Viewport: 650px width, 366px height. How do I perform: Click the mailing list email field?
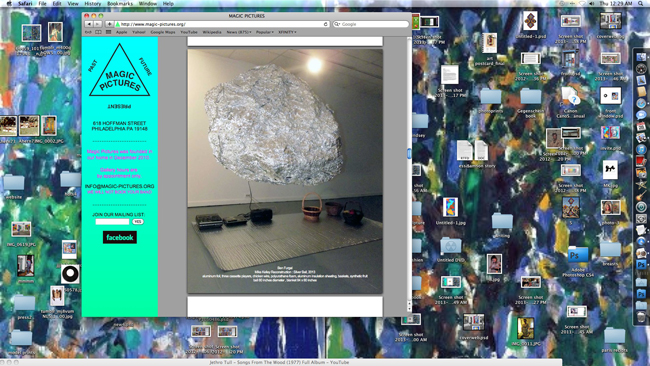(x=112, y=222)
